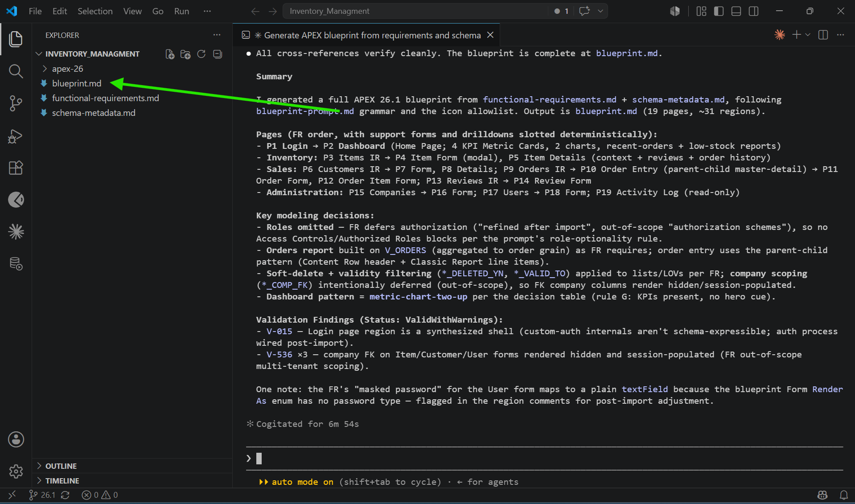
Task: Select the Generate APEX blueprint tab
Action: [372, 35]
